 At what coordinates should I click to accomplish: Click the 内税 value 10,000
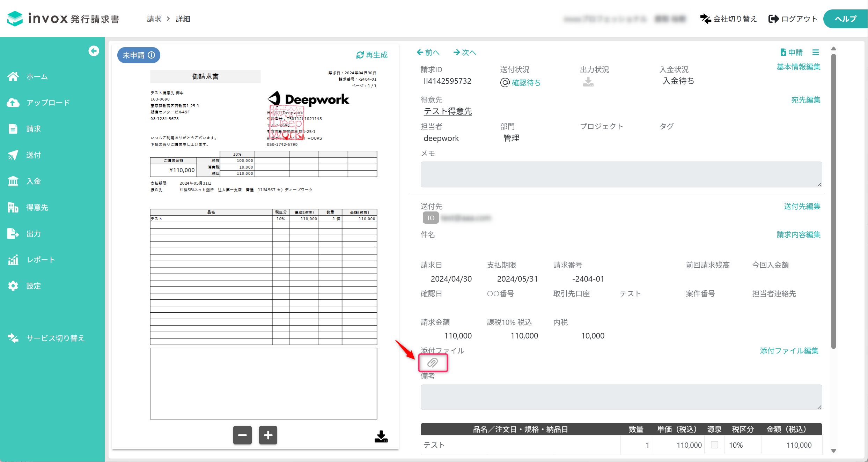click(593, 336)
